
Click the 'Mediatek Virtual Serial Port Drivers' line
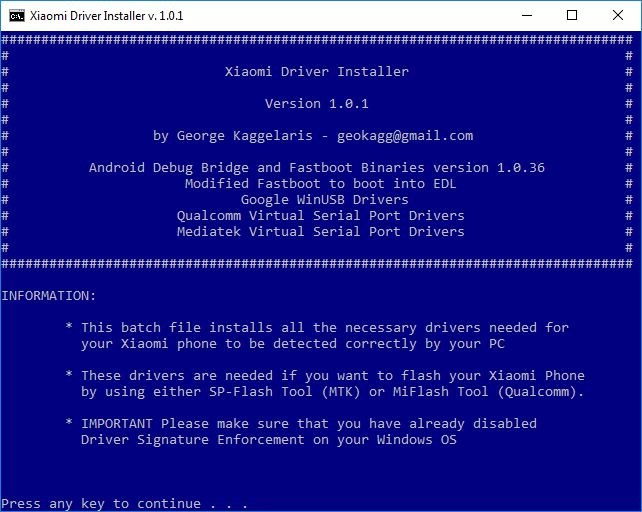coord(321,231)
